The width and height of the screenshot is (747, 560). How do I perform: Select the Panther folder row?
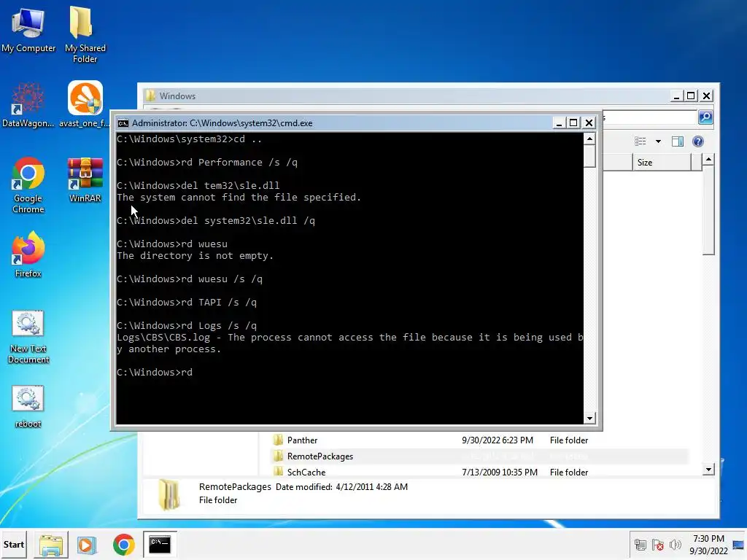click(x=479, y=440)
